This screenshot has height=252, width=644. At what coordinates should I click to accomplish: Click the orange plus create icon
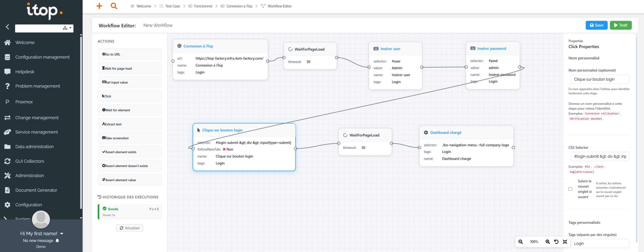(x=99, y=6)
